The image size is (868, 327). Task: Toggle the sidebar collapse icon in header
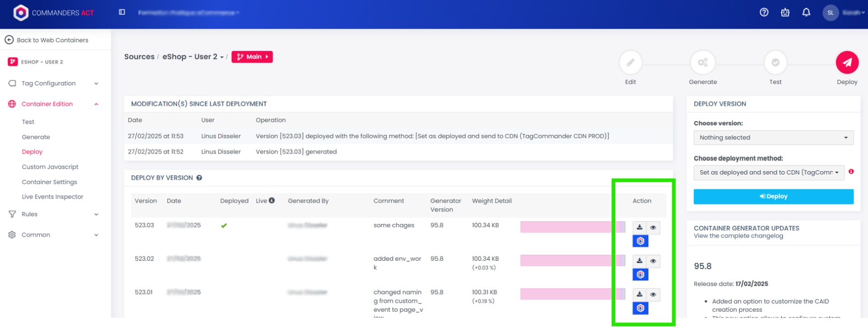click(122, 12)
